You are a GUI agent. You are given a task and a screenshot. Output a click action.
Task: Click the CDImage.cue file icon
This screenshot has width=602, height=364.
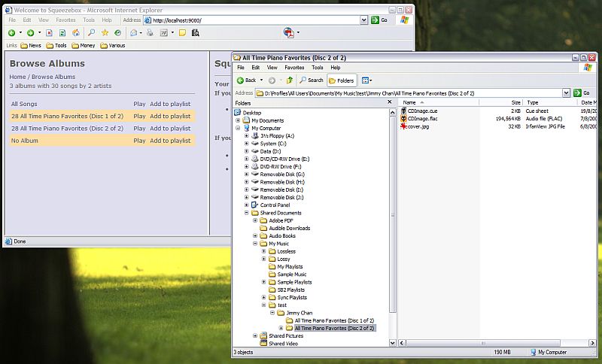404,111
